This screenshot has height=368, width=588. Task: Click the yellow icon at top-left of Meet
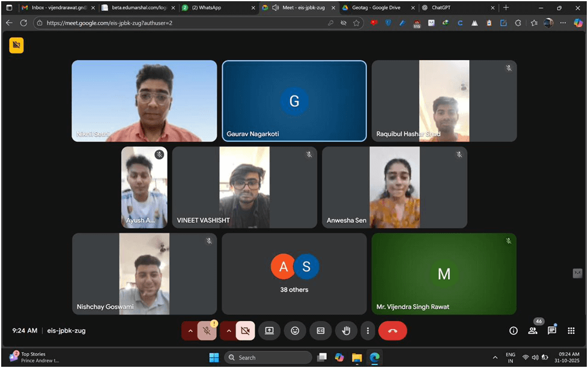16,46
